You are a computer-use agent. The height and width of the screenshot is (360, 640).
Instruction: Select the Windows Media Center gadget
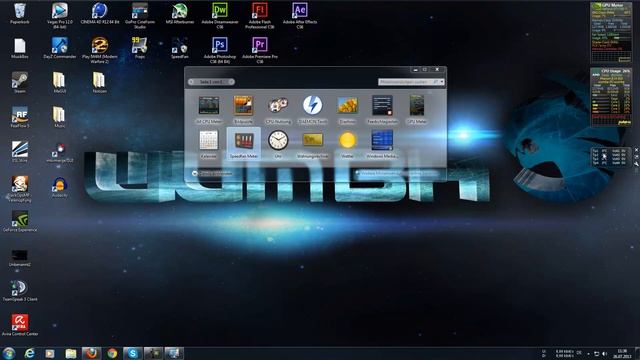382,144
